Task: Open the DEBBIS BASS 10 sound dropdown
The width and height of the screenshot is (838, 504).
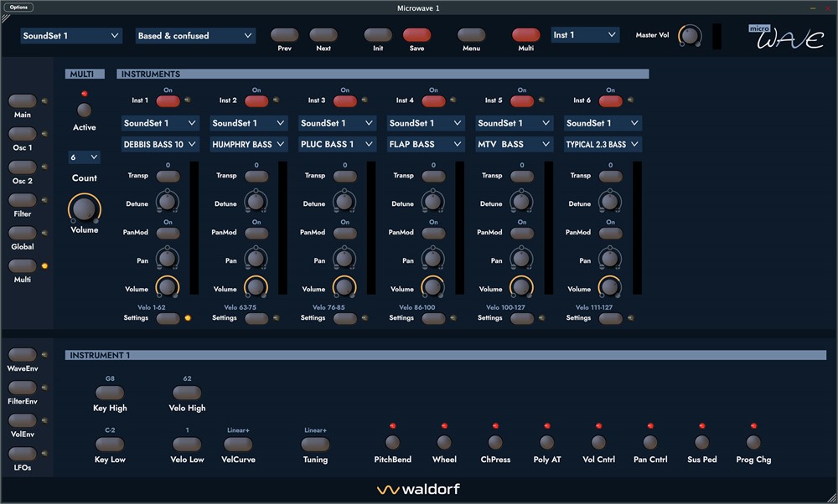Action: point(159,144)
